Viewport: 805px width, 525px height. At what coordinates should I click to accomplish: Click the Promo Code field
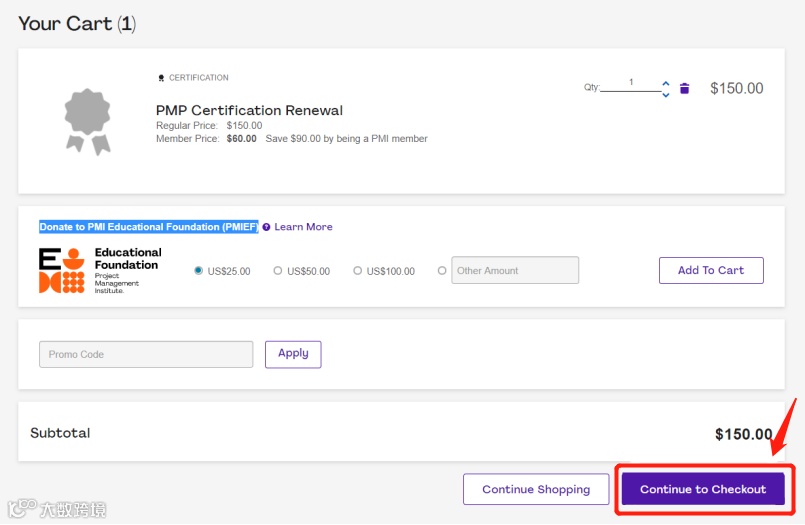click(146, 355)
